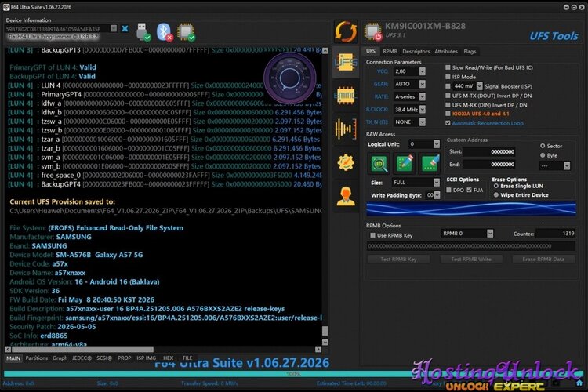Image resolution: width=588 pixels, height=392 pixels.
Task: Click the Custom Address End field
Action: point(489,165)
